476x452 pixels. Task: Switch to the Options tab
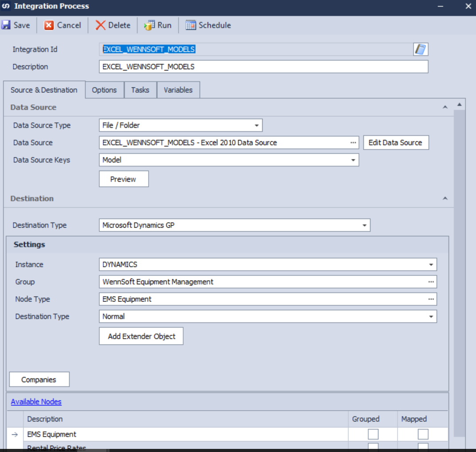(x=104, y=90)
